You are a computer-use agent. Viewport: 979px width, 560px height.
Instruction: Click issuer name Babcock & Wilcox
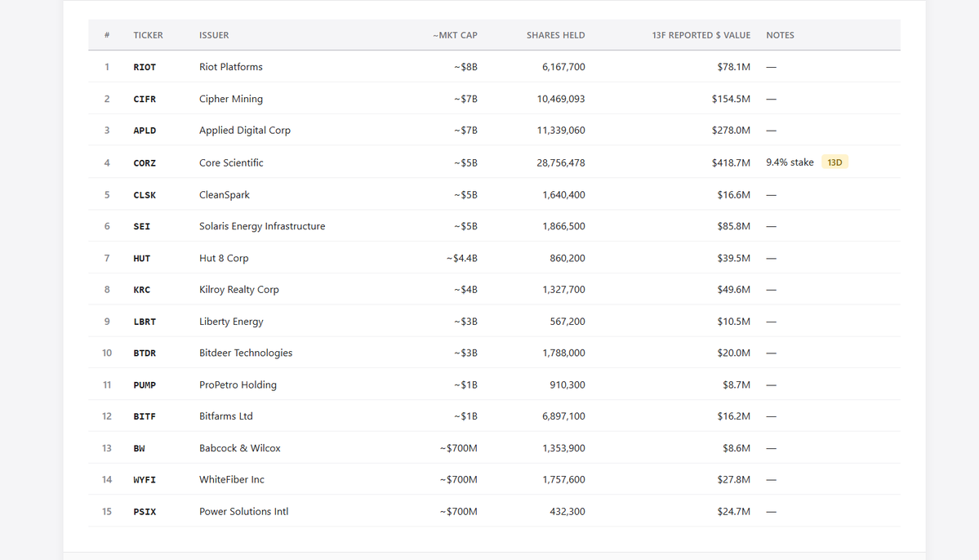[240, 448]
